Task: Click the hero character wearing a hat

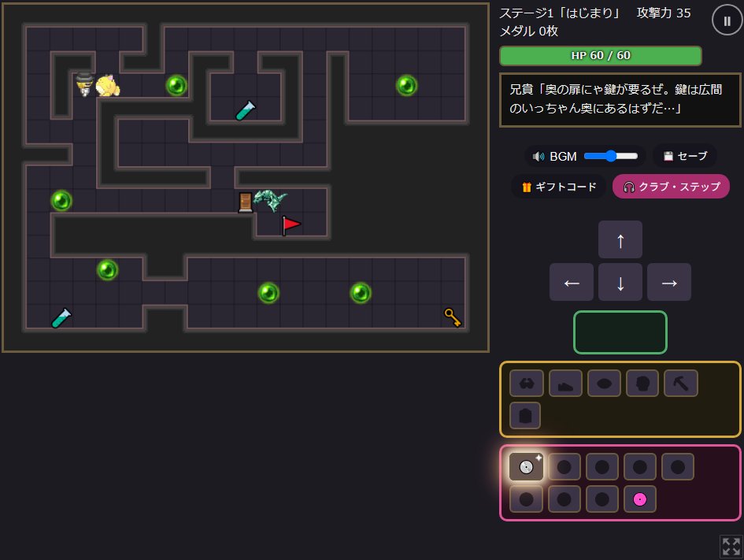Action: tap(84, 84)
